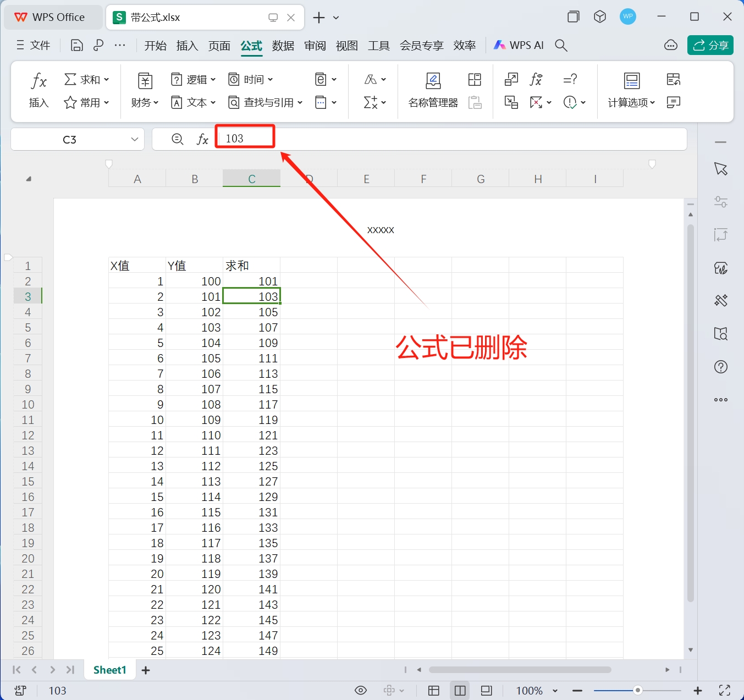Toggle the side-by-side view icon in status bar
Image resolution: width=744 pixels, height=700 pixels.
click(x=460, y=690)
